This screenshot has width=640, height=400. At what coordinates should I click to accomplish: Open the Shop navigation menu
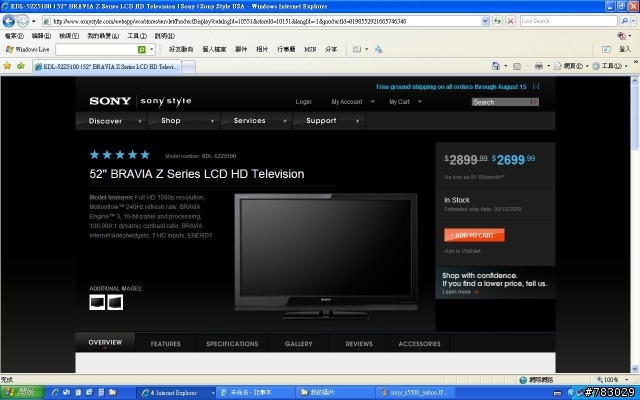(x=184, y=121)
